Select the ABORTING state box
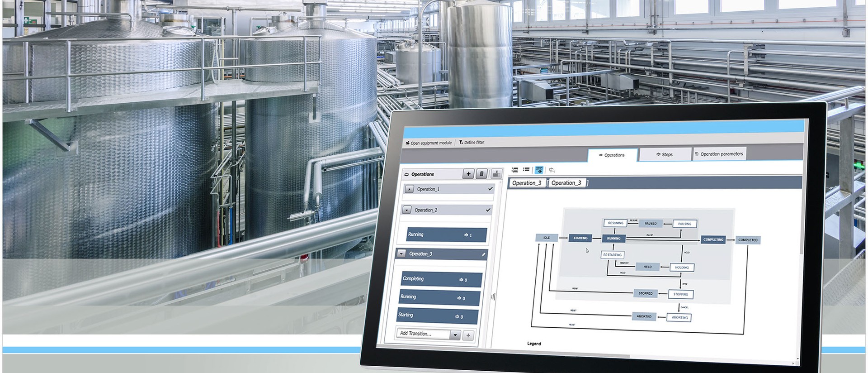 [x=679, y=317]
